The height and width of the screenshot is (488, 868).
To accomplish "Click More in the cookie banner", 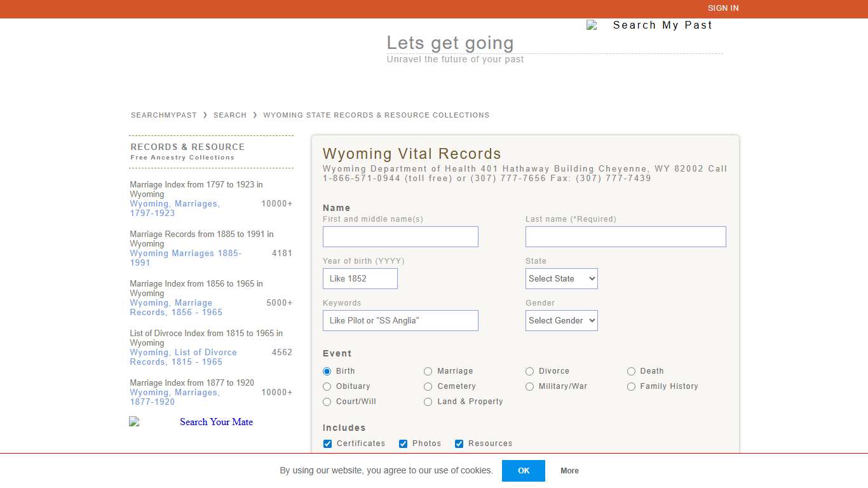I will pos(569,471).
